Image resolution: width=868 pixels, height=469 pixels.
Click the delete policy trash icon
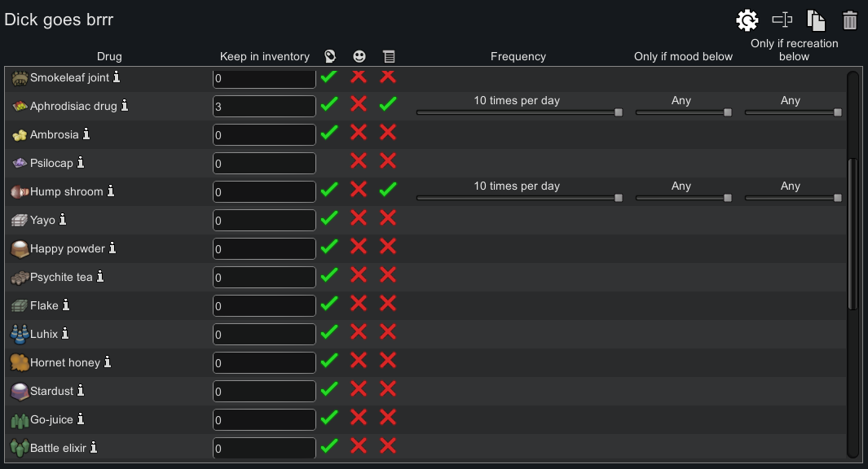point(850,20)
